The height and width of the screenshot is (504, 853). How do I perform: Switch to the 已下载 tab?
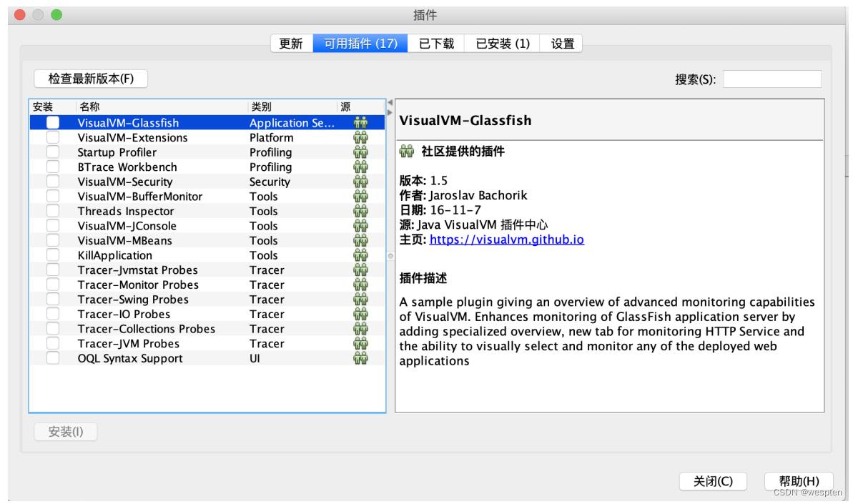[x=435, y=44]
